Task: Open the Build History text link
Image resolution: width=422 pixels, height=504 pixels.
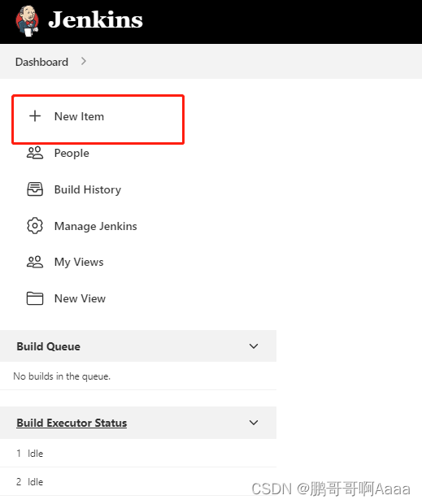Action: (88, 189)
